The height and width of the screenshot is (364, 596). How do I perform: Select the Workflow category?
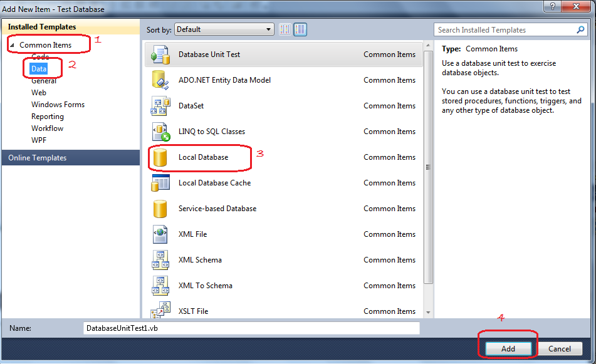click(47, 128)
